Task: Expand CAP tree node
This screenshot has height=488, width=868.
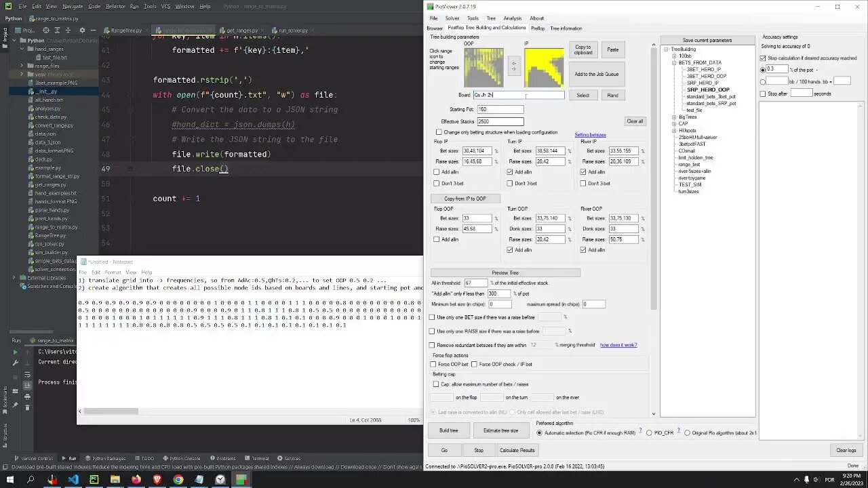Action: pos(674,124)
